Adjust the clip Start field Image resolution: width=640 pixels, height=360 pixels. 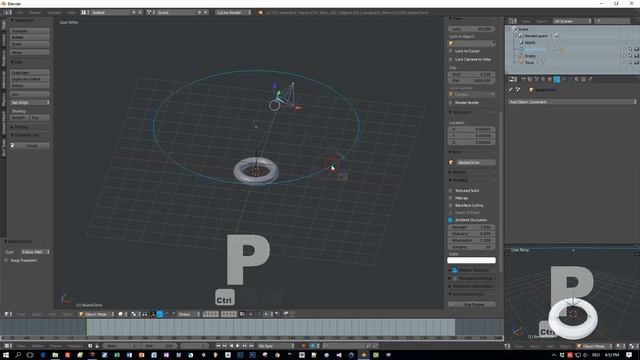[x=471, y=75]
